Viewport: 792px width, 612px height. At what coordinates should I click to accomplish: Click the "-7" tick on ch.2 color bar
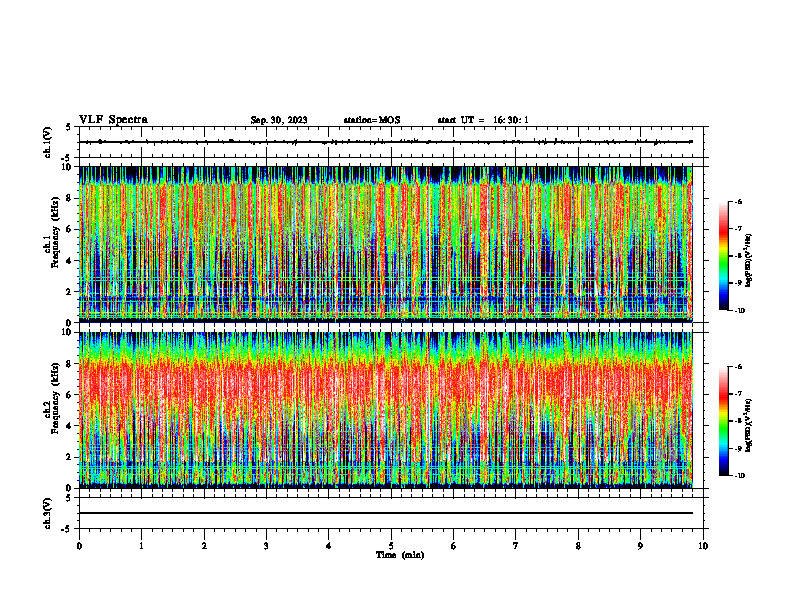pyautogui.click(x=738, y=394)
